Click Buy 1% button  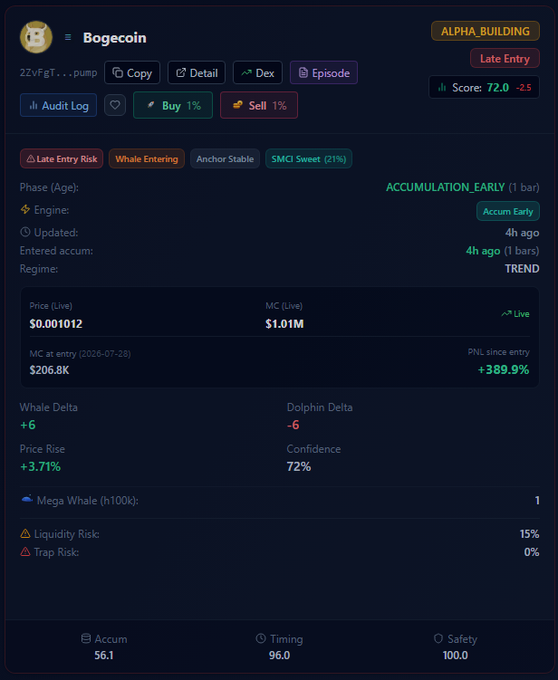tap(173, 105)
